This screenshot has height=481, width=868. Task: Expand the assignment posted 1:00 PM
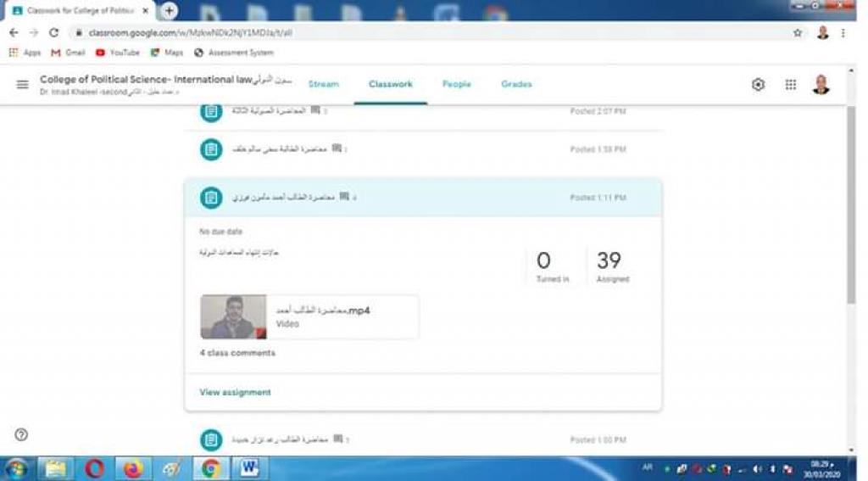click(422, 439)
